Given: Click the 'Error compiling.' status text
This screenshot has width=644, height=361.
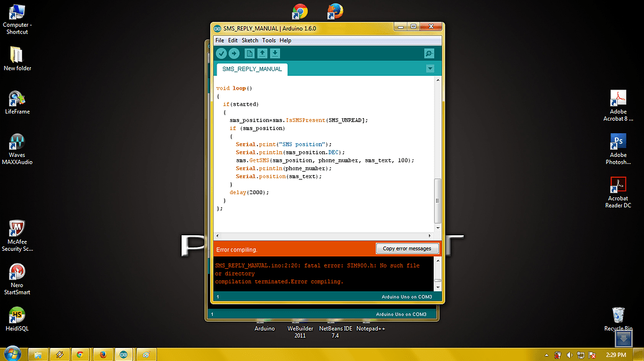Looking at the screenshot, I should [x=236, y=250].
